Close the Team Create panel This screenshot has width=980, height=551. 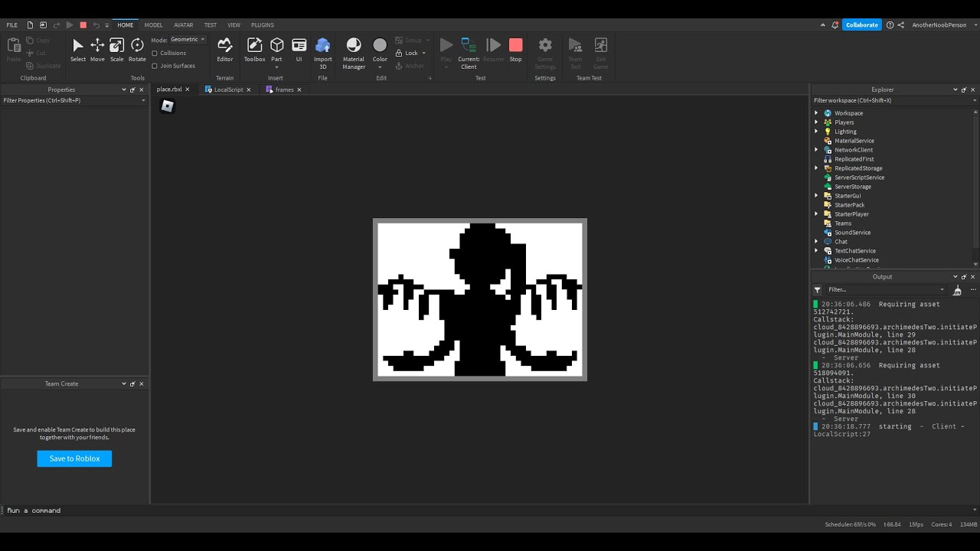click(x=141, y=383)
